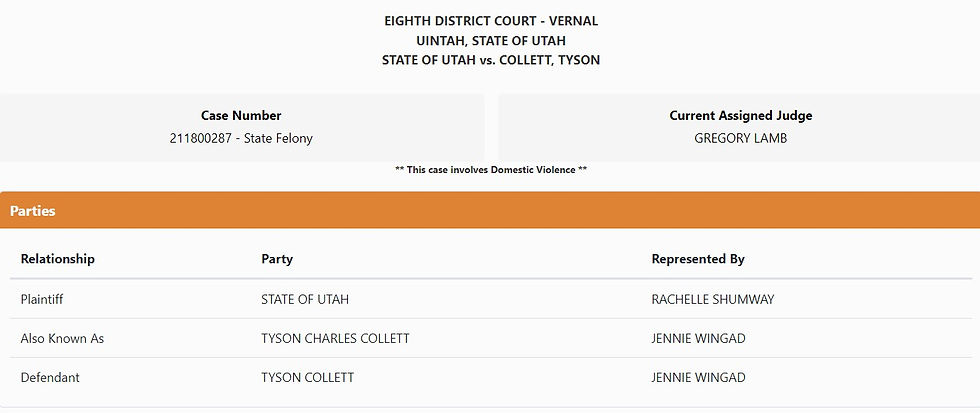Select the Defendant row label
This screenshot has height=413, width=980.
click(x=49, y=378)
